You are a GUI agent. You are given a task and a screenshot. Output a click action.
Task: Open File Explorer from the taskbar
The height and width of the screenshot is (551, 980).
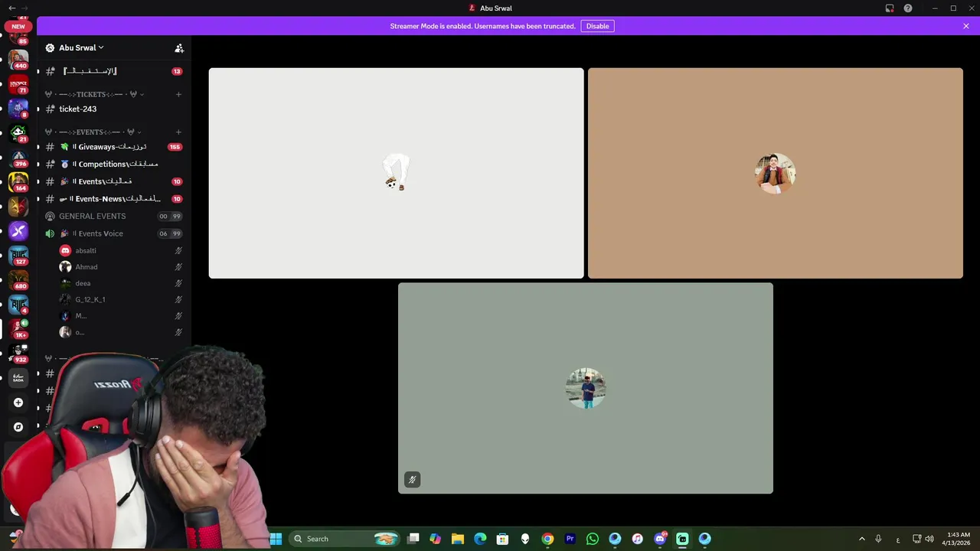pos(458,539)
